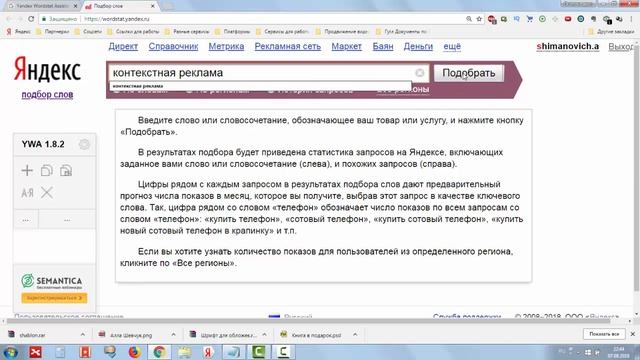Open the Метрика link

(x=226, y=47)
